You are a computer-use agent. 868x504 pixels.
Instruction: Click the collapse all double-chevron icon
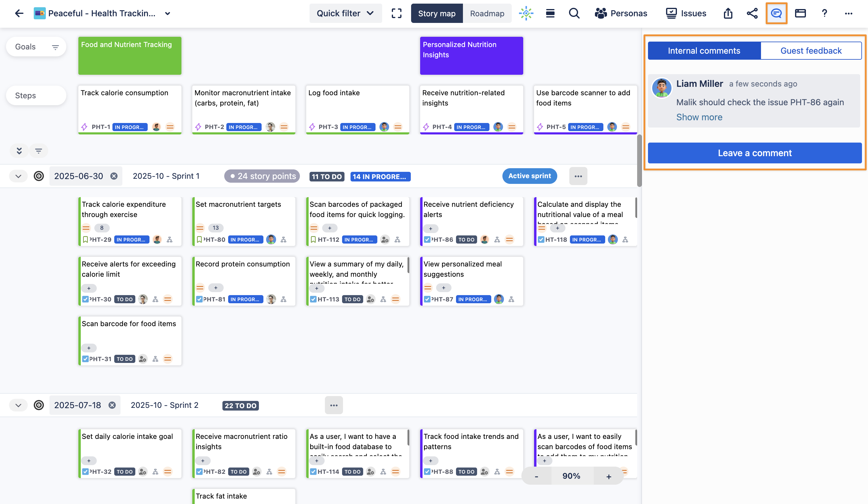click(x=19, y=150)
